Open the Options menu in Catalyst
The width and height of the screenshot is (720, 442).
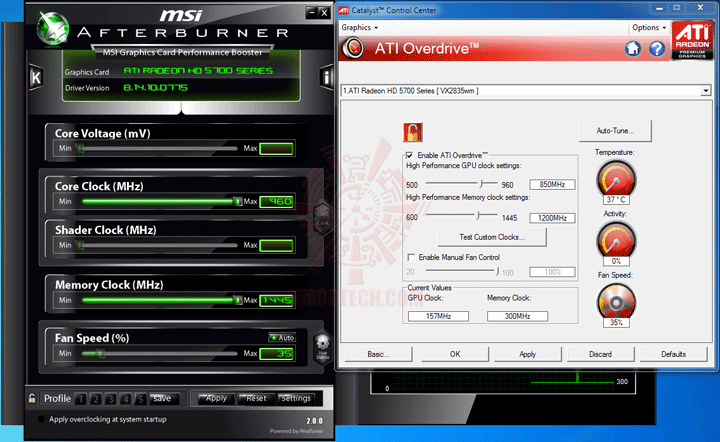pos(649,28)
